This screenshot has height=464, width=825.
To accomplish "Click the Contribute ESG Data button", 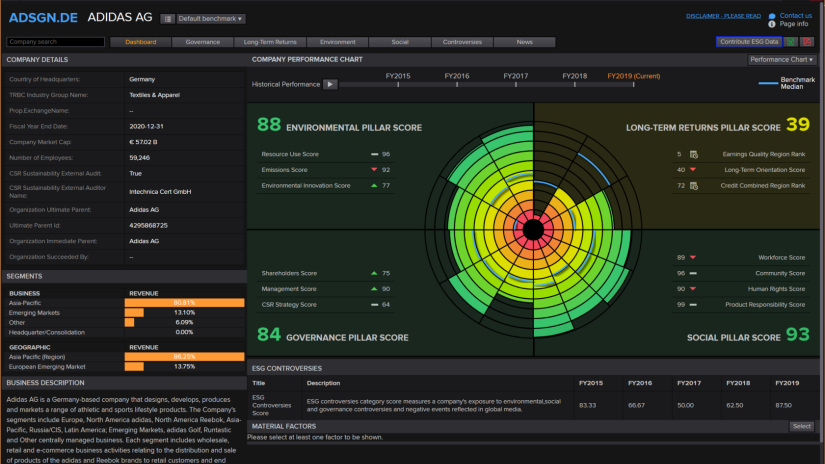I will pos(749,42).
